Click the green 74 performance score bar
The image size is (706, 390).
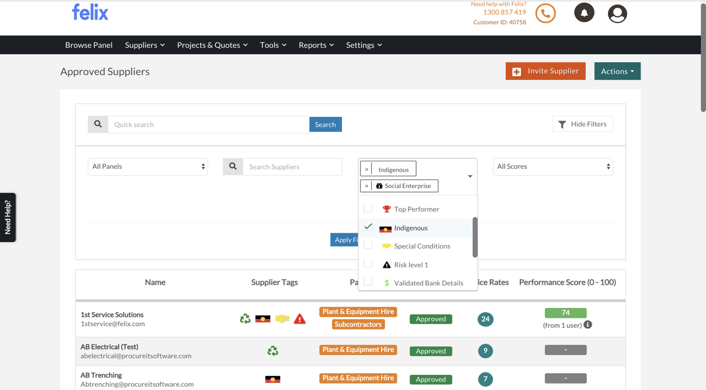point(566,313)
